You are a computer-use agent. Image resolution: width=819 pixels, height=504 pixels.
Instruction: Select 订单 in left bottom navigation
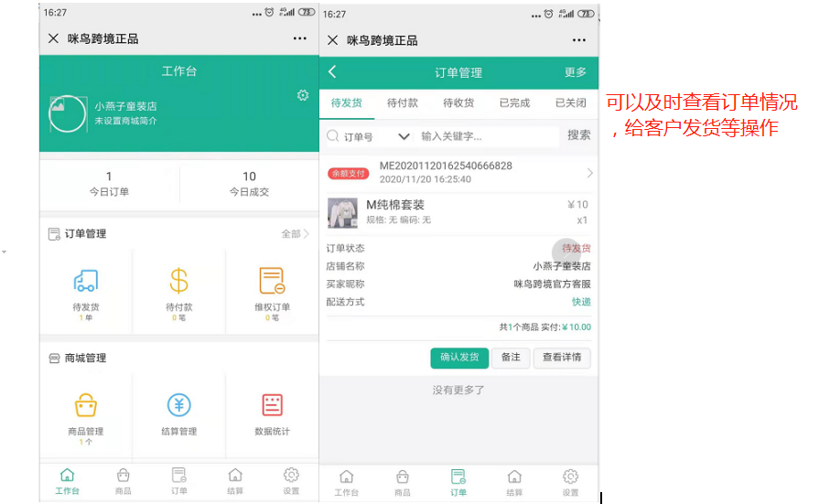tap(179, 481)
